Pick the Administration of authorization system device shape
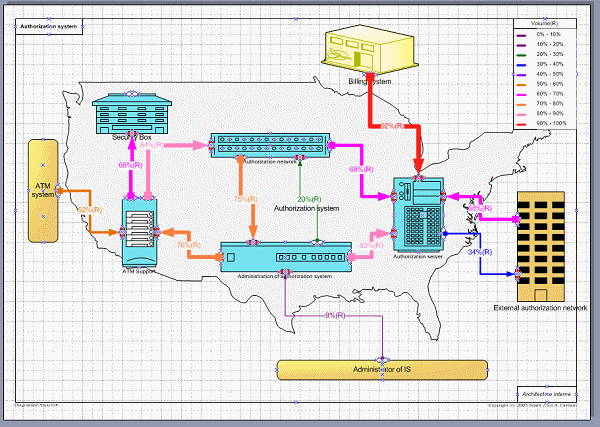The width and height of the screenshot is (600, 427). pos(286,257)
